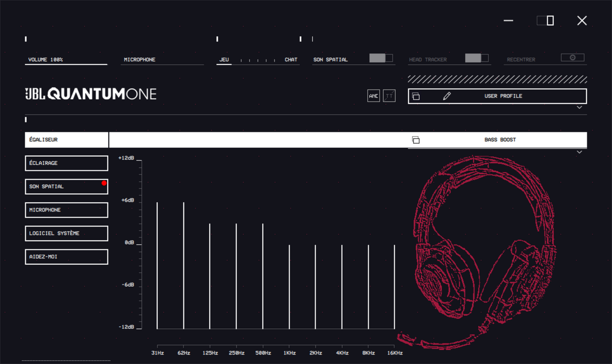Screen dimensions: 612x364
Task: Click the duplicate icon in User Profile bar
Action: (416, 96)
